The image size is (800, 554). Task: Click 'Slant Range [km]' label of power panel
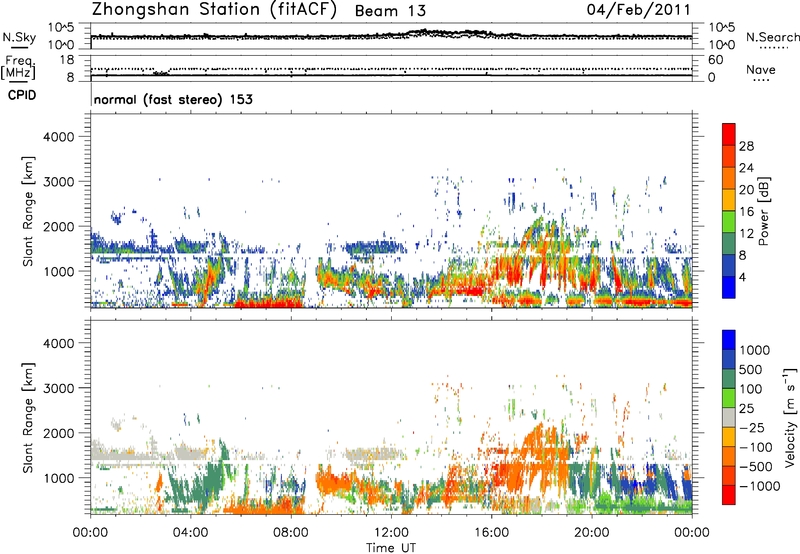tap(28, 211)
